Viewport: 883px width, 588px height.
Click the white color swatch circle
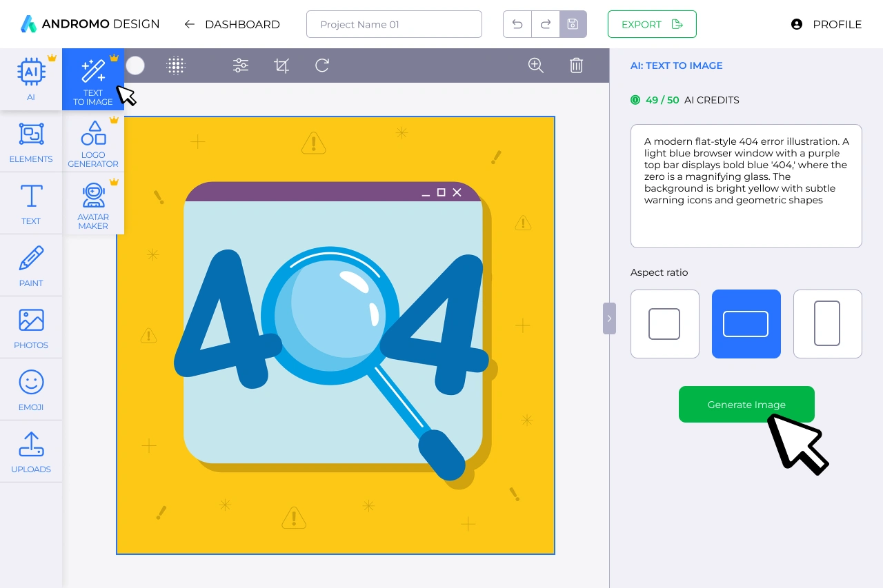(136, 65)
